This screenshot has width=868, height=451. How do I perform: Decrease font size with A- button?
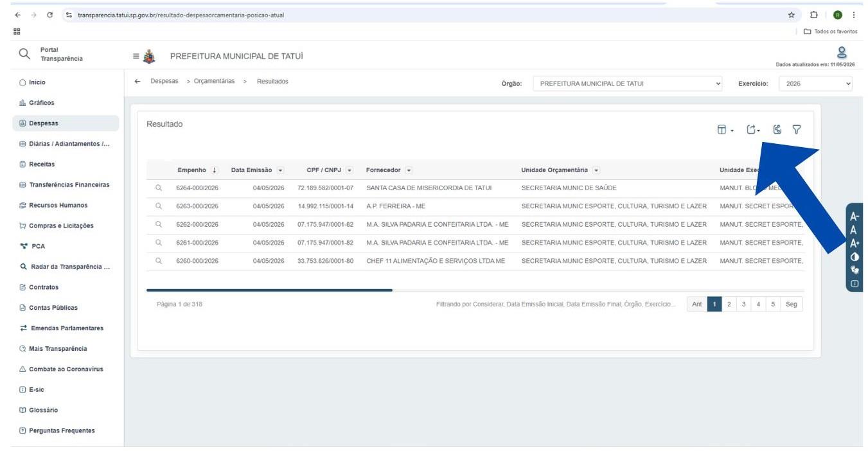click(x=855, y=217)
